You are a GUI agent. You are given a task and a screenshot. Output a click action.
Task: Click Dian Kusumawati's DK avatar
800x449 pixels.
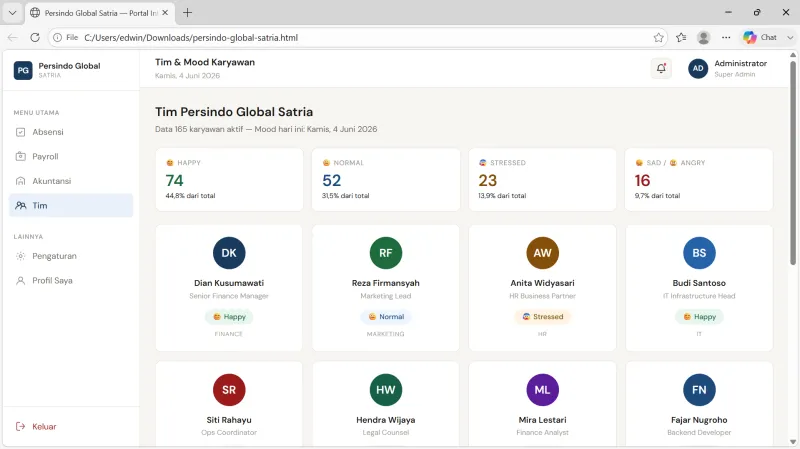(x=229, y=253)
